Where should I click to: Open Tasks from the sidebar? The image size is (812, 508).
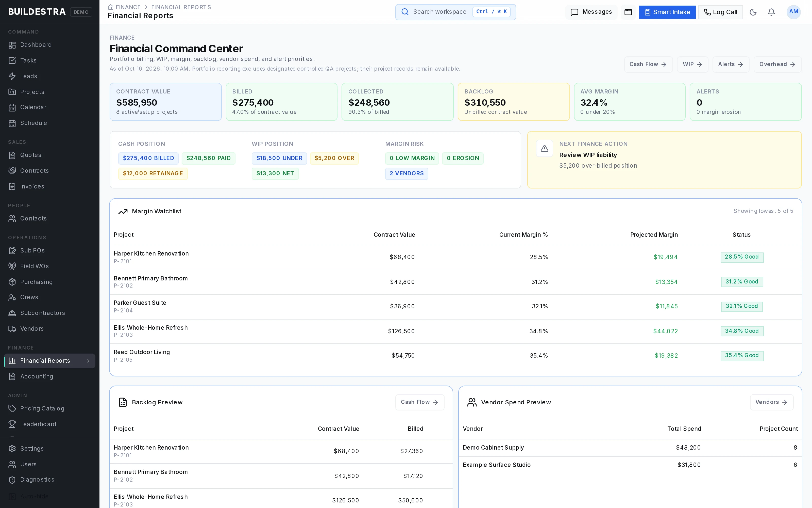[50, 60]
